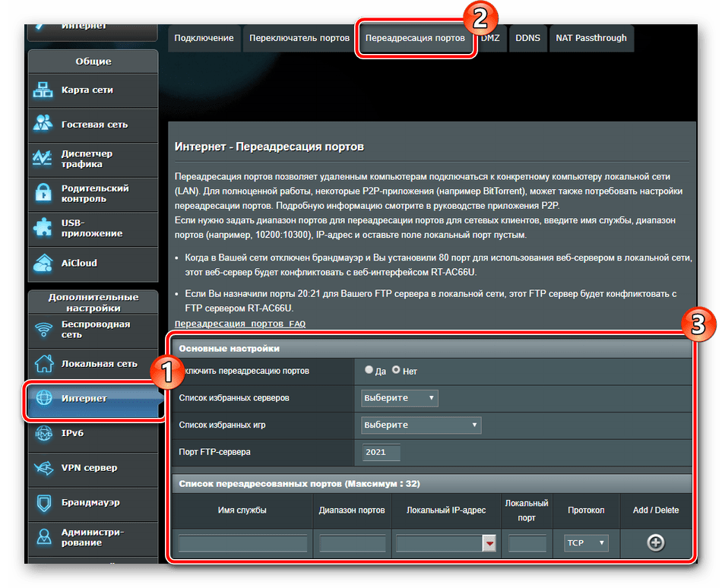The height and width of the screenshot is (588, 722).
Task: Go to Гостевая сеть section
Action: [93, 125]
